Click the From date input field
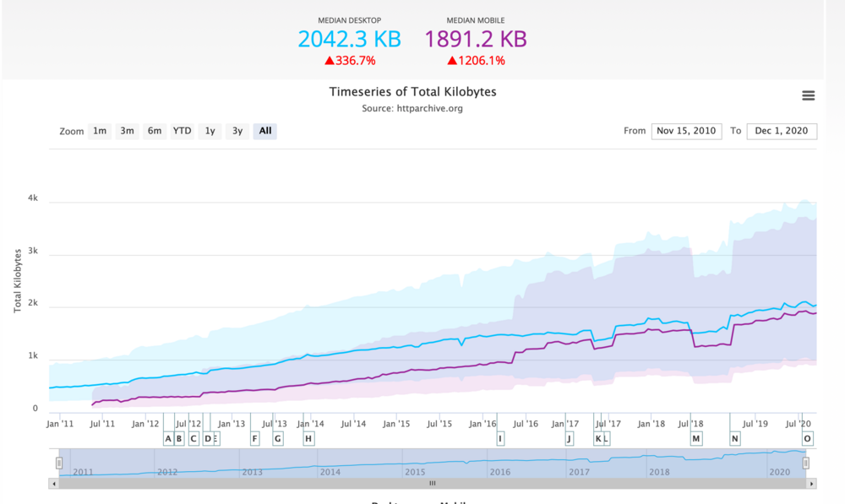This screenshot has width=845, height=504. [x=686, y=131]
